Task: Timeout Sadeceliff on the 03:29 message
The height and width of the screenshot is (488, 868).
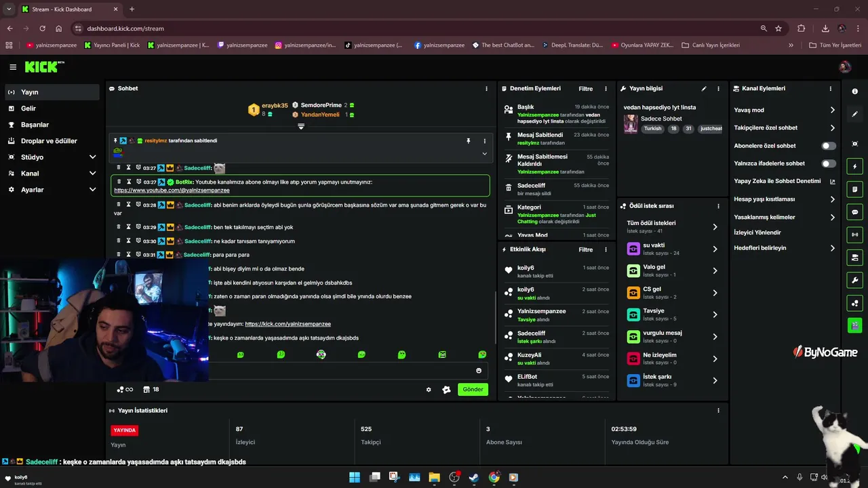Action: pyautogui.click(x=128, y=227)
